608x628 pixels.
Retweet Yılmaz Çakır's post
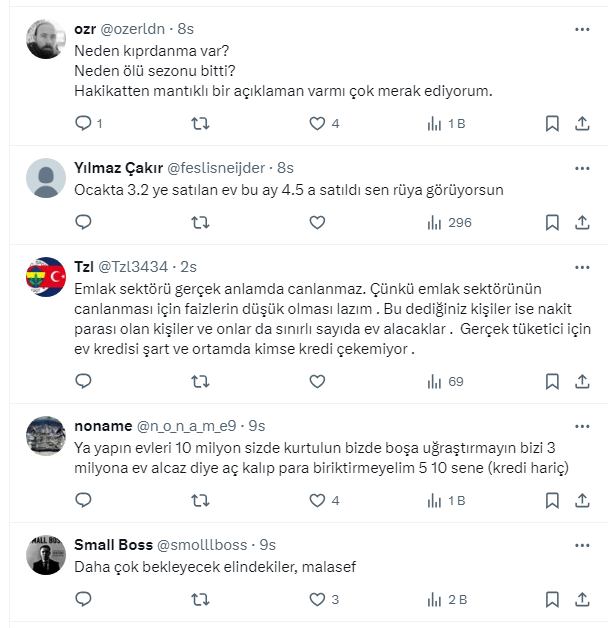pos(200,223)
